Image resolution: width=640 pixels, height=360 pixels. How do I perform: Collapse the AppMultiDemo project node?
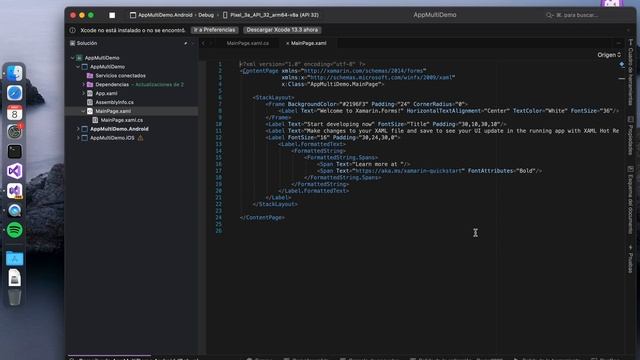pyautogui.click(x=78, y=67)
